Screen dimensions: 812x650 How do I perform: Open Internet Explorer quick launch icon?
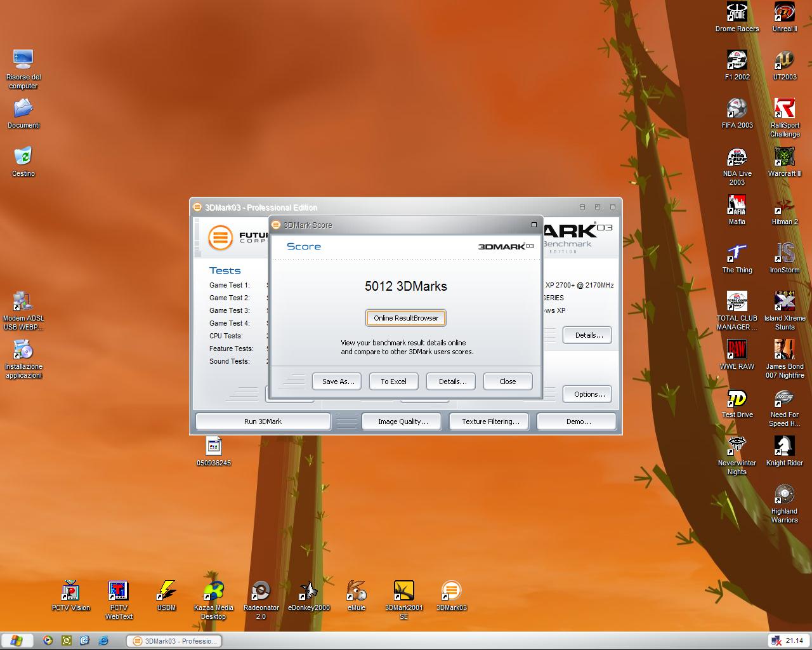(x=103, y=641)
